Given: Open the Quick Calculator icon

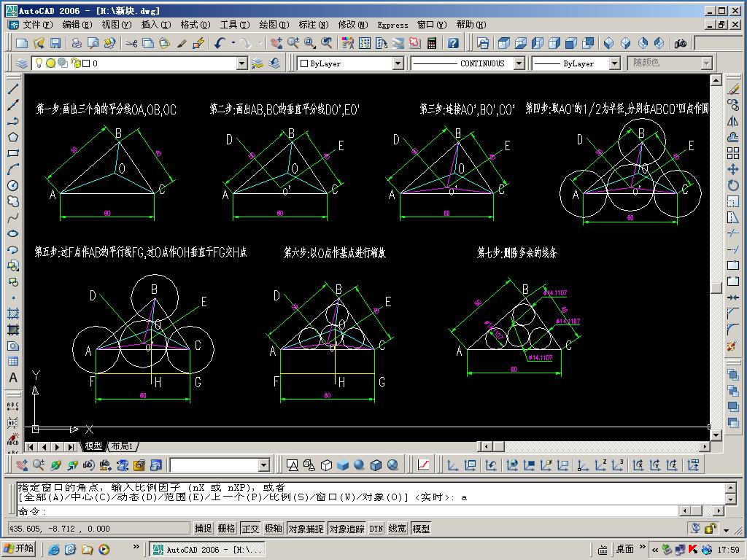Looking at the screenshot, I should 432,43.
